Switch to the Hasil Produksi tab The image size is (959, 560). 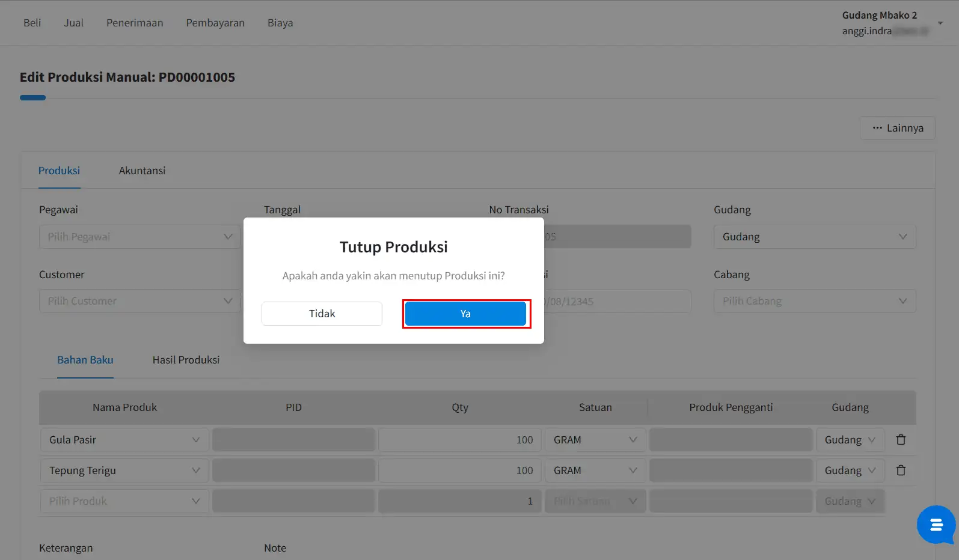point(186,360)
